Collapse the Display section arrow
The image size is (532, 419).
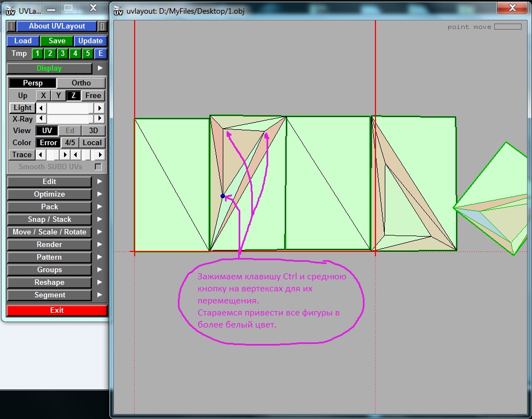coord(100,68)
